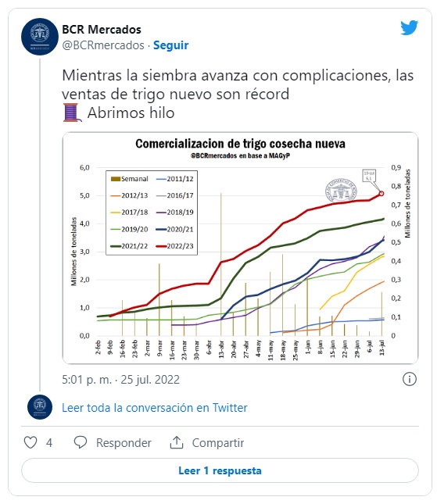
Task: Click the share upload arrow icon
Action: pyautogui.click(x=176, y=442)
